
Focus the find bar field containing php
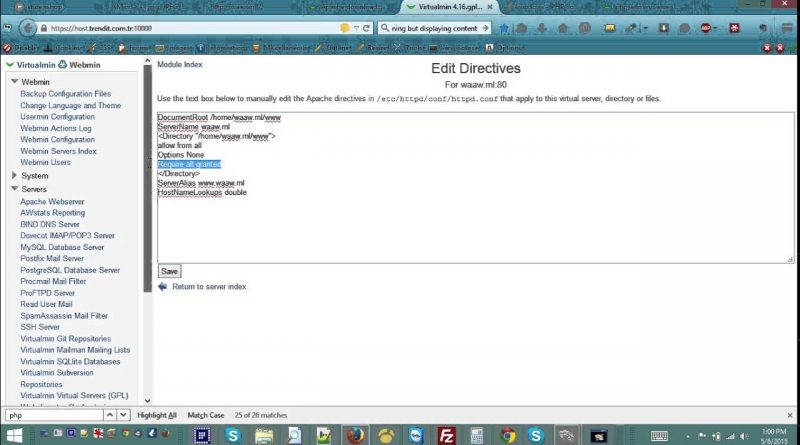pyautogui.click(x=54, y=415)
